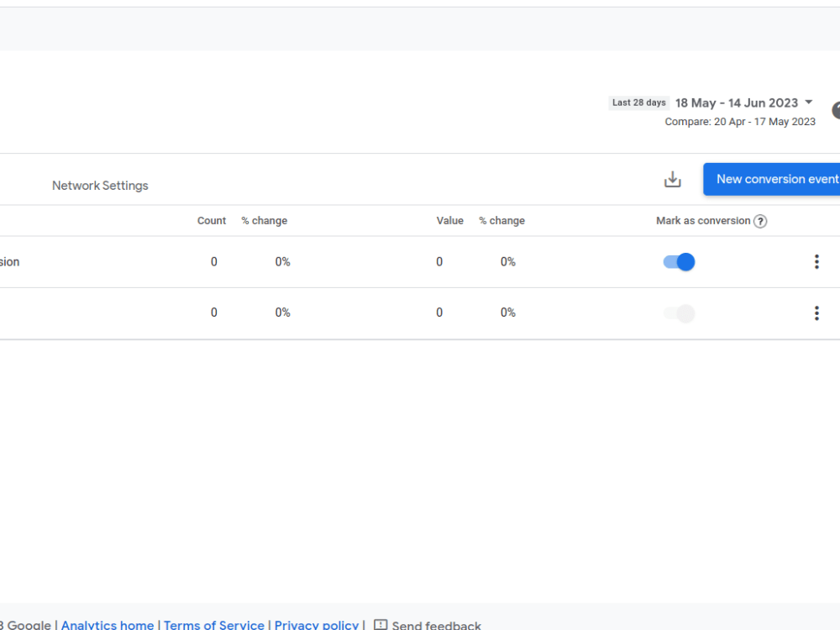Image resolution: width=840 pixels, height=630 pixels.
Task: Click the Mark as conversion column header
Action: point(703,221)
